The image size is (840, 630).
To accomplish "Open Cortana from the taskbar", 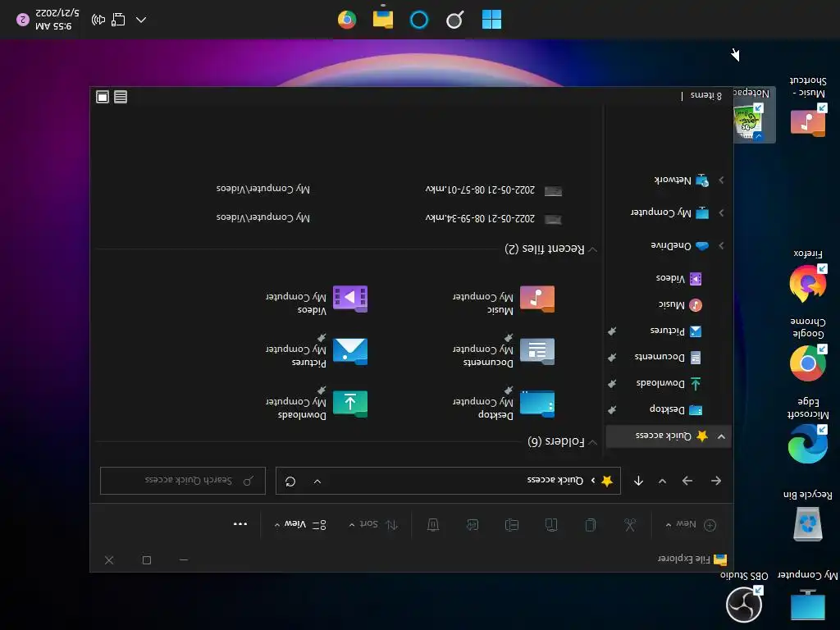I will click(419, 20).
